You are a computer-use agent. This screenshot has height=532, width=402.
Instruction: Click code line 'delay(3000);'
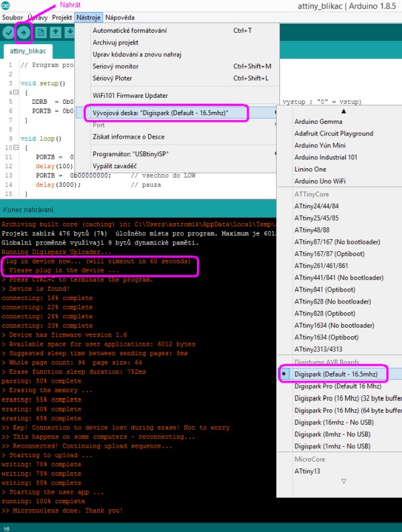click(58, 184)
